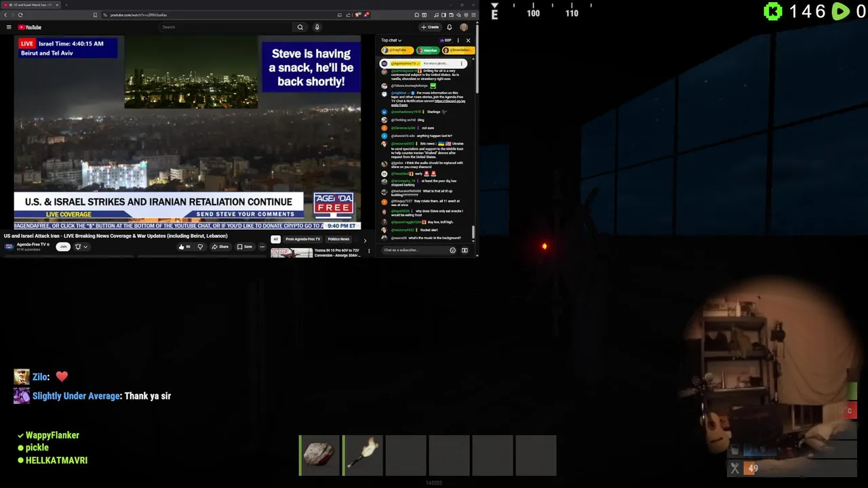Click the green Member chip in chat

pos(427,50)
